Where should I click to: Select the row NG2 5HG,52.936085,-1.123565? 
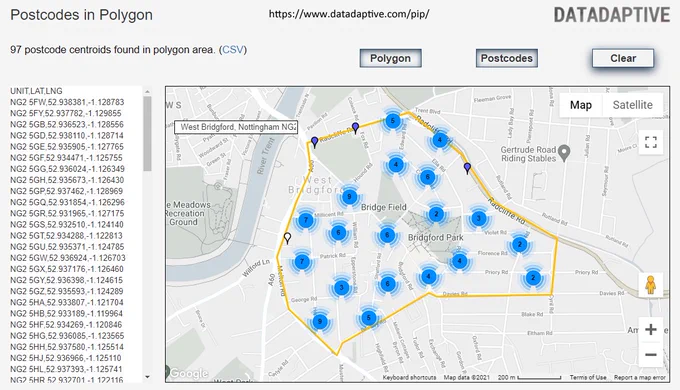67,336
